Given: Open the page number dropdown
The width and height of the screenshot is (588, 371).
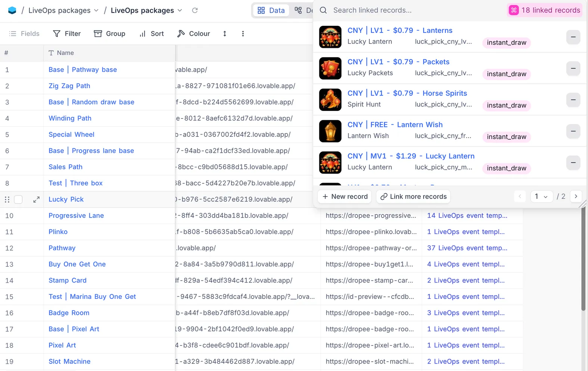Looking at the screenshot, I should pos(541,197).
